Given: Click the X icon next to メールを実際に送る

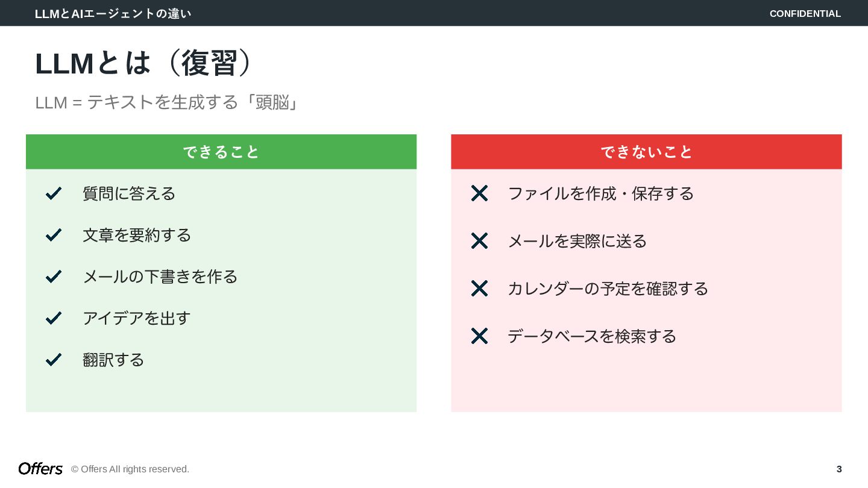Looking at the screenshot, I should pyautogui.click(x=479, y=241).
